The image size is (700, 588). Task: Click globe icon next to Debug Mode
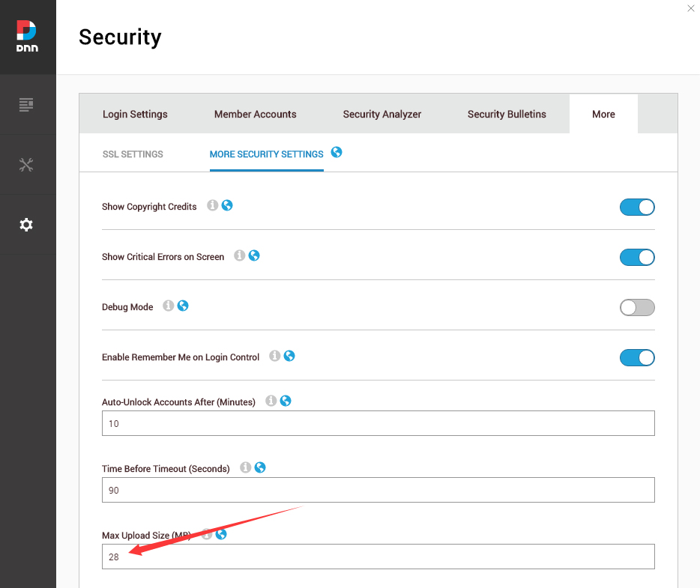[183, 306]
